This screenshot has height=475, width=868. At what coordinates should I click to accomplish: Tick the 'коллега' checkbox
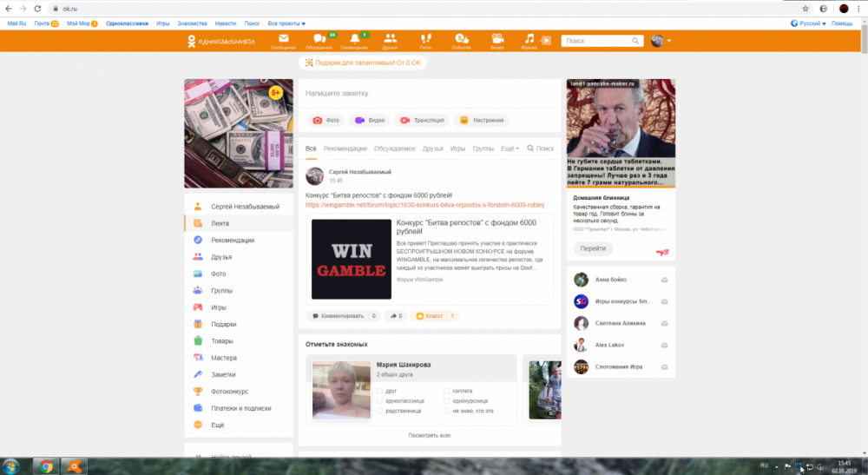click(446, 392)
